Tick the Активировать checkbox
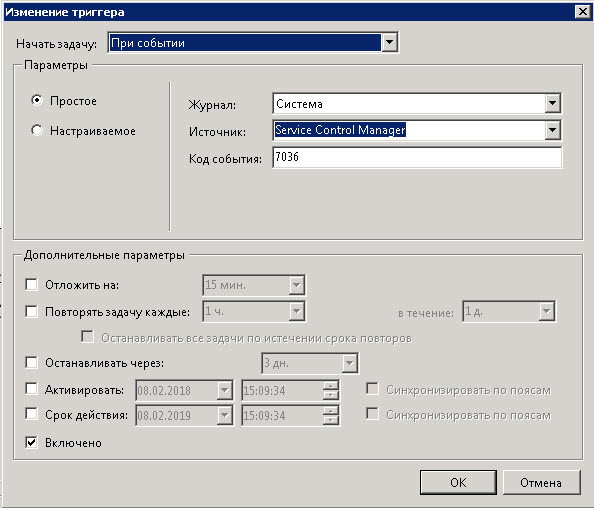The width and height of the screenshot is (594, 508). tap(31, 389)
